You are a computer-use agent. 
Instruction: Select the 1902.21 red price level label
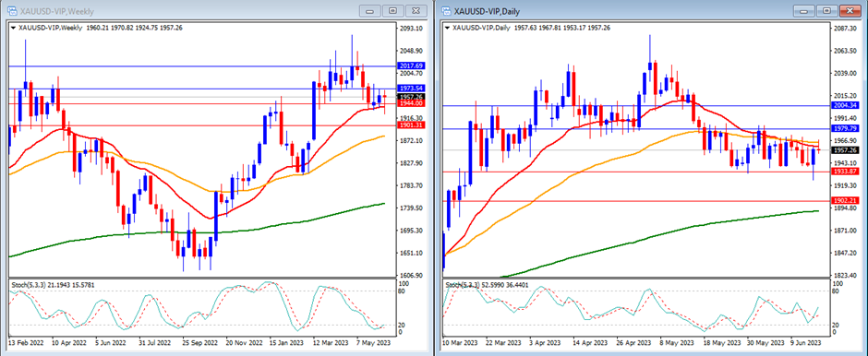pos(844,201)
